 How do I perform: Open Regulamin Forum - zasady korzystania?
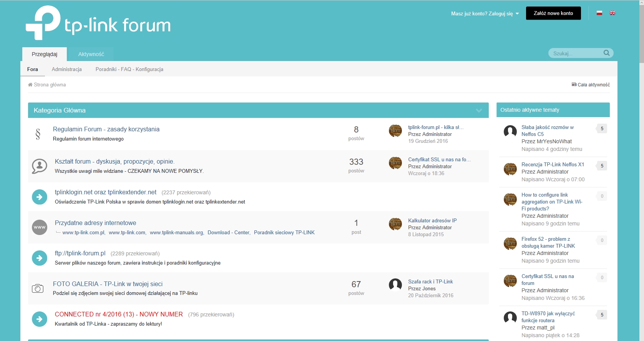click(106, 129)
